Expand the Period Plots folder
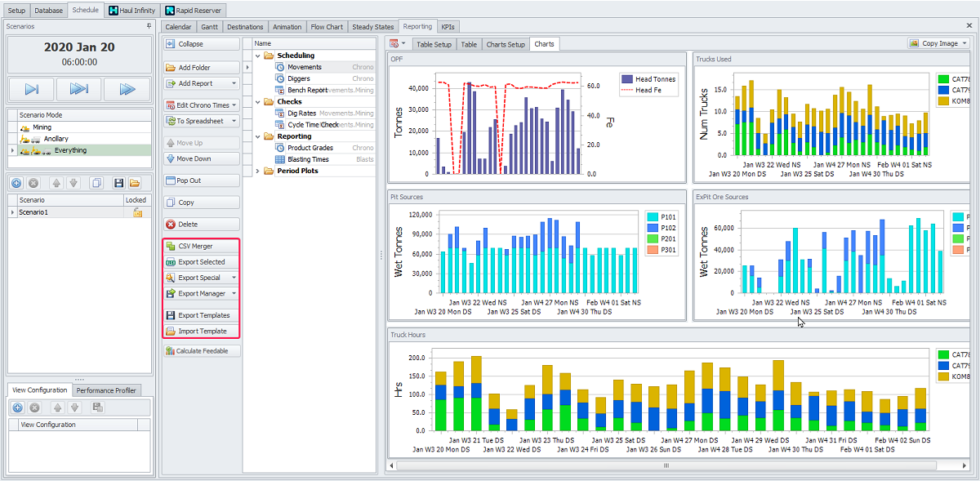 pyautogui.click(x=259, y=171)
